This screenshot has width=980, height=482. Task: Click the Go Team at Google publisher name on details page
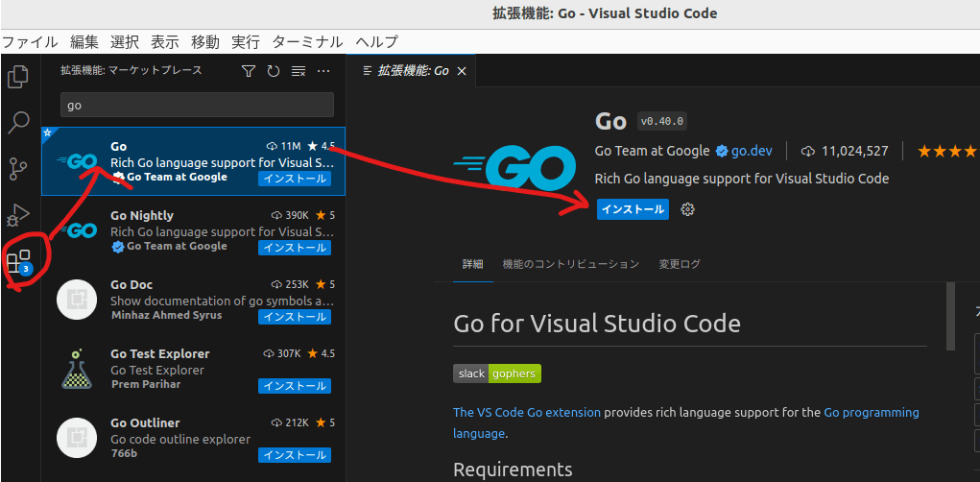[x=652, y=151]
